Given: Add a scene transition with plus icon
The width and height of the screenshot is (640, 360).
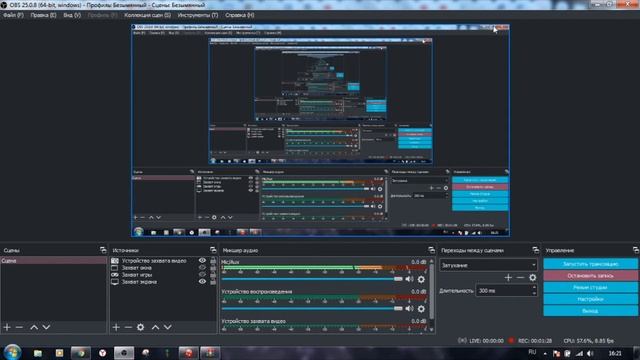Looking at the screenshot, I should (508, 278).
